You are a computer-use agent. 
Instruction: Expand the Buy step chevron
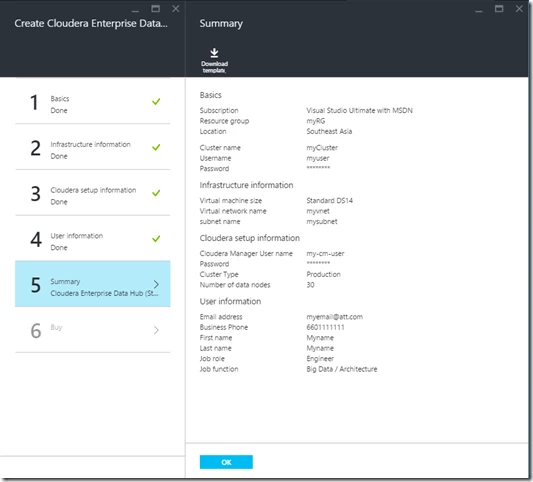(x=156, y=330)
